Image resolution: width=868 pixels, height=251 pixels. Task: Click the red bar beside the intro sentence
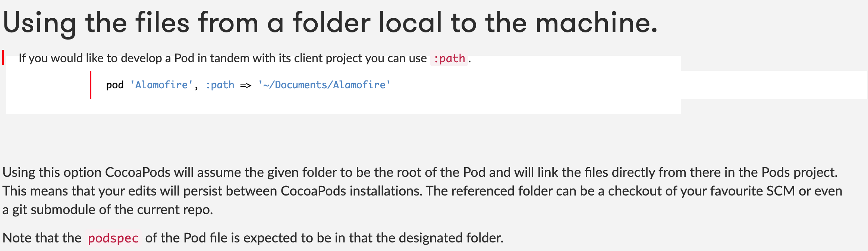tap(3, 57)
